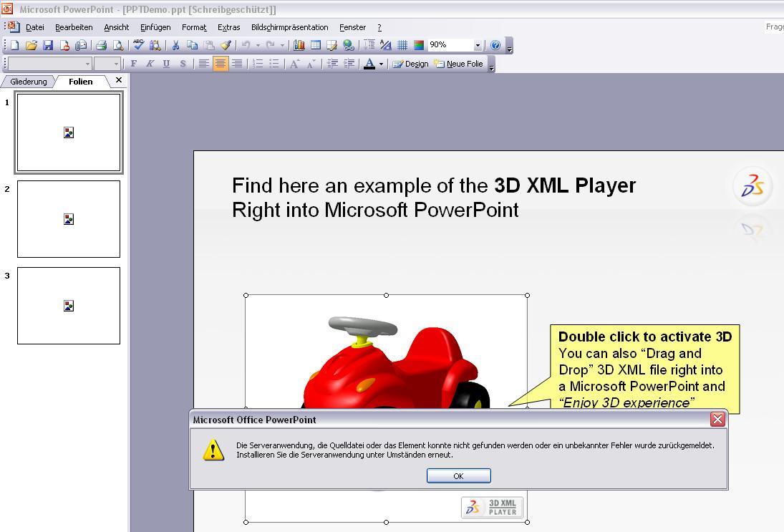Viewport: 784px width, 532px height.
Task: Send as email attachment icon
Action: point(81,46)
